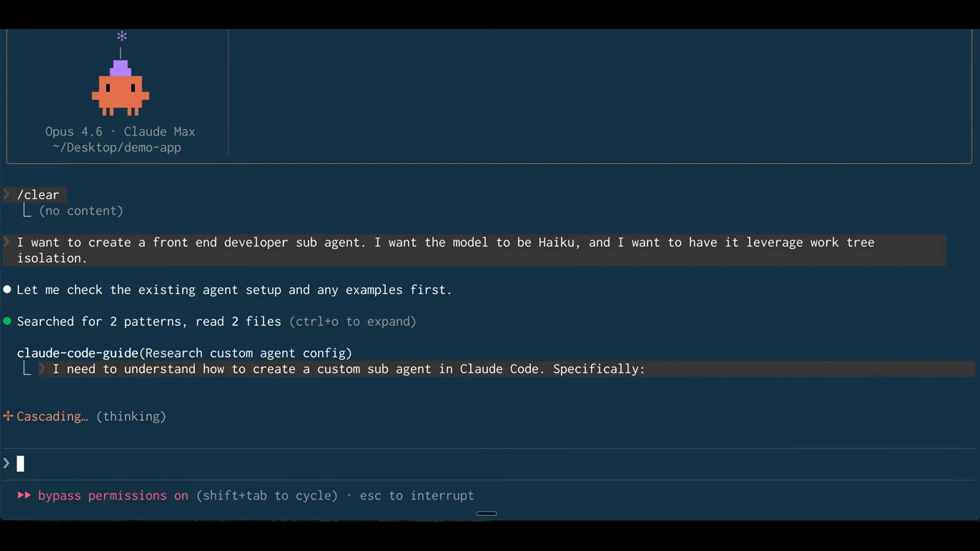Click 'Searched for 2 patterns, read 2 files'
Viewport: 980px width, 551px height.
[149, 321]
